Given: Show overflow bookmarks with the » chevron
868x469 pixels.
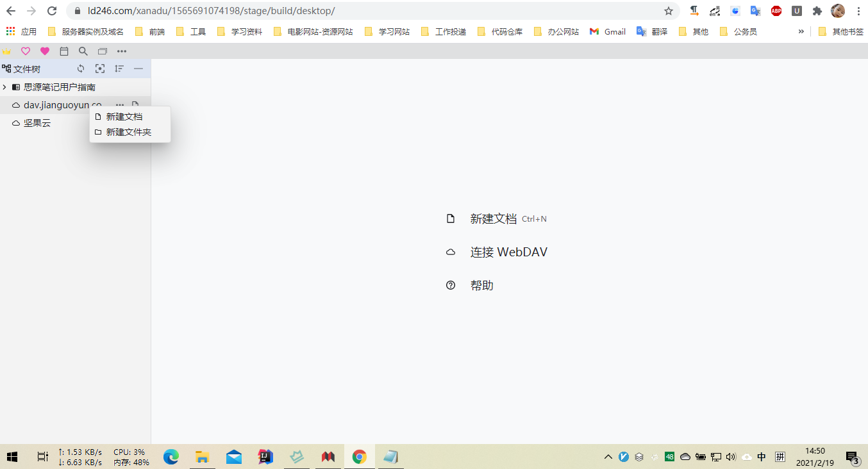Looking at the screenshot, I should [801, 31].
